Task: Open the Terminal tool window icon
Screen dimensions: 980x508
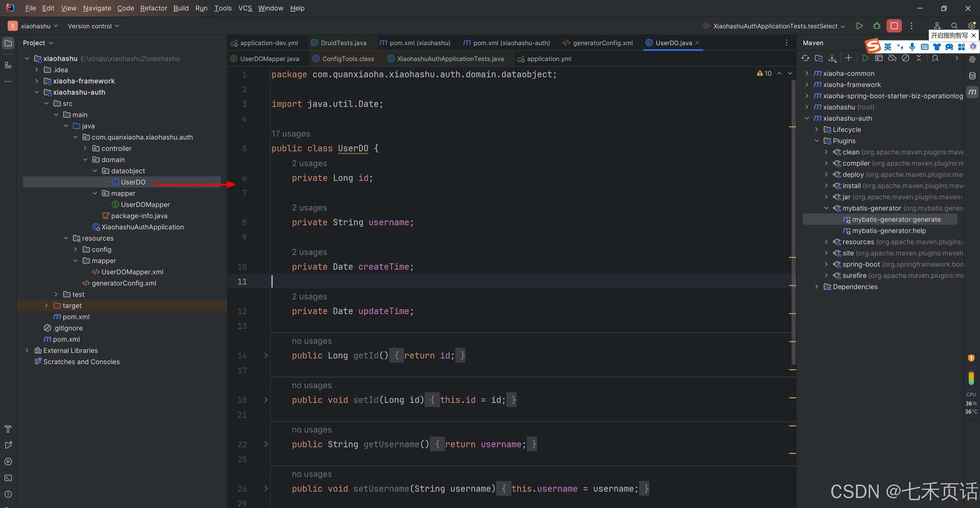Action: [8, 478]
